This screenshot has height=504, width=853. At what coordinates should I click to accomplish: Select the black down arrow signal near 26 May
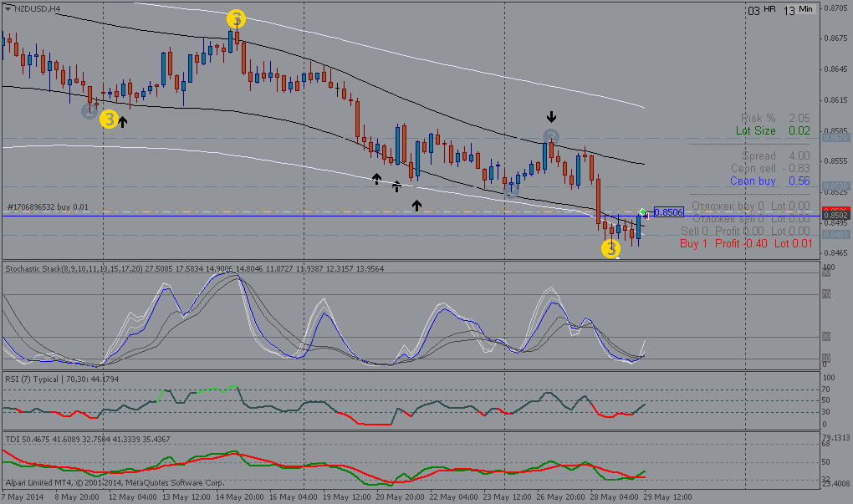(552, 117)
